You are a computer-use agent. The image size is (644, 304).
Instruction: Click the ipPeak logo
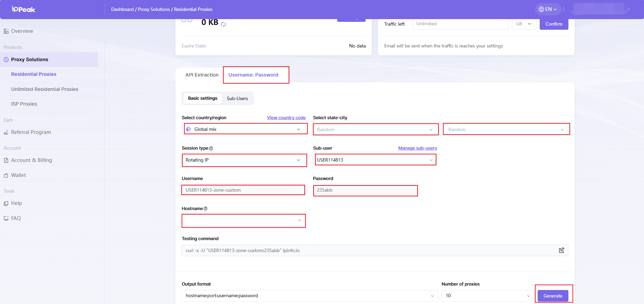24,9
